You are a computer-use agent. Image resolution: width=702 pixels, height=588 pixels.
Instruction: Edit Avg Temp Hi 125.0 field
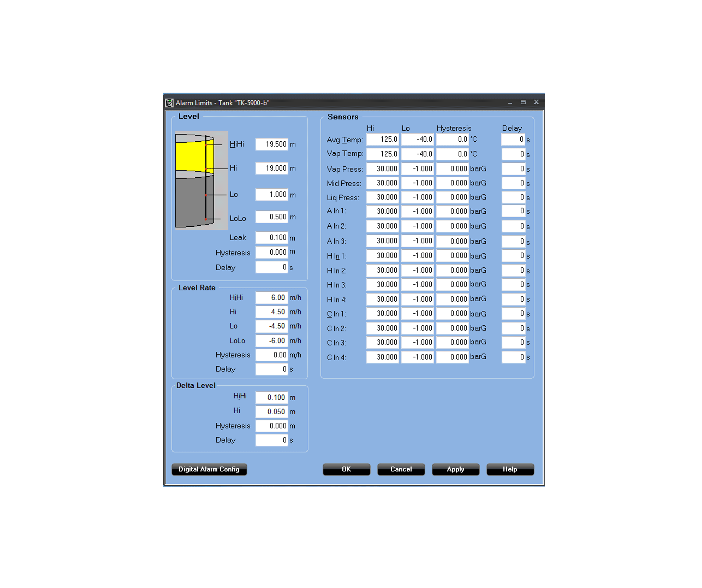click(x=382, y=139)
